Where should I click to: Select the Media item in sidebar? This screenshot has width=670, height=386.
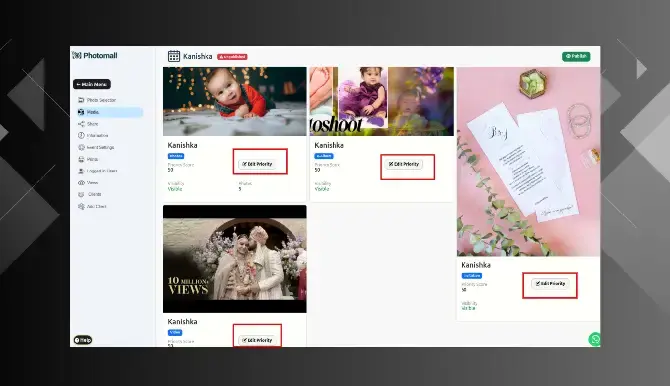tap(110, 112)
